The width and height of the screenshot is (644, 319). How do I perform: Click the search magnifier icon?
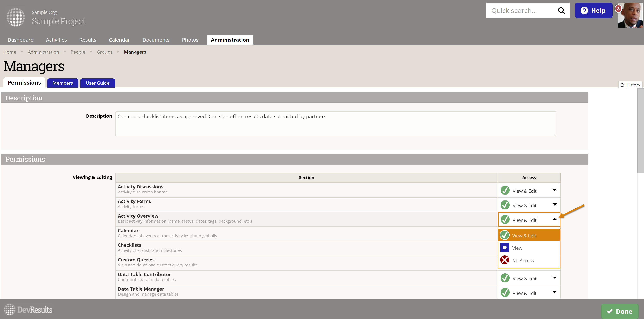tap(561, 11)
